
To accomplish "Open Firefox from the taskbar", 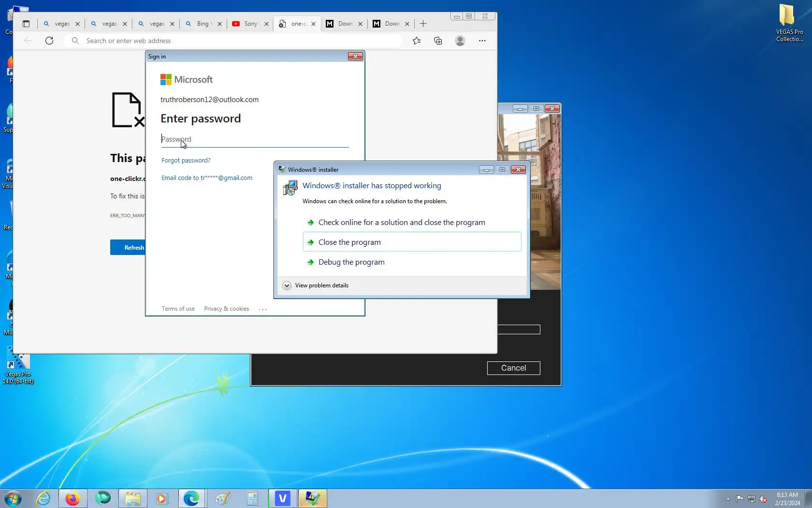I will [x=72, y=498].
